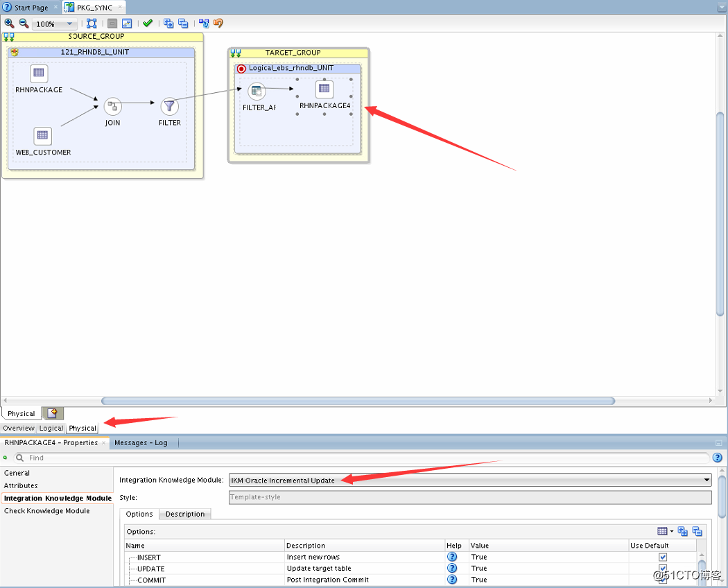Switch to the Overview tab
728x588 pixels.
(x=19, y=428)
